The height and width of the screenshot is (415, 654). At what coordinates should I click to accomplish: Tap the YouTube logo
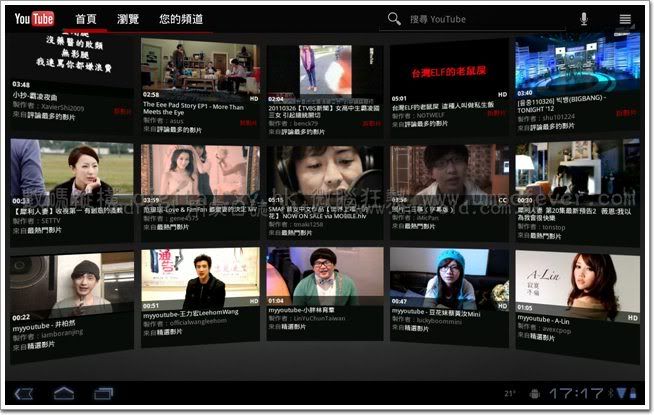34,19
